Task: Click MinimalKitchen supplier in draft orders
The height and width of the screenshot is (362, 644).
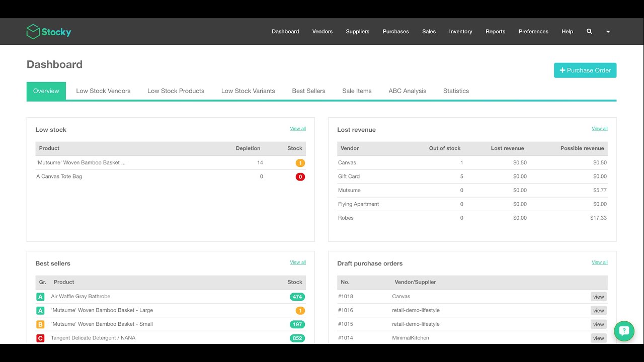Action: 411,338
